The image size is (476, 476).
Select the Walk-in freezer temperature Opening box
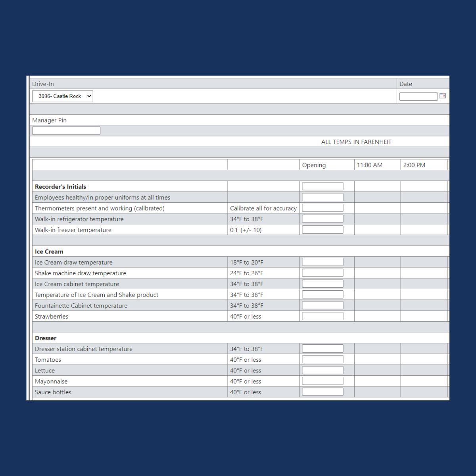click(322, 229)
